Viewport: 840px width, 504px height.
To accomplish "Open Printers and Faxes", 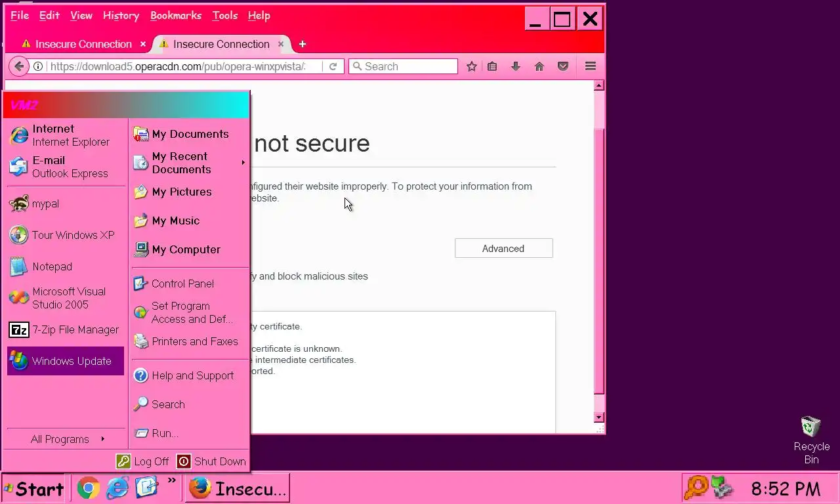I will 190,341.
